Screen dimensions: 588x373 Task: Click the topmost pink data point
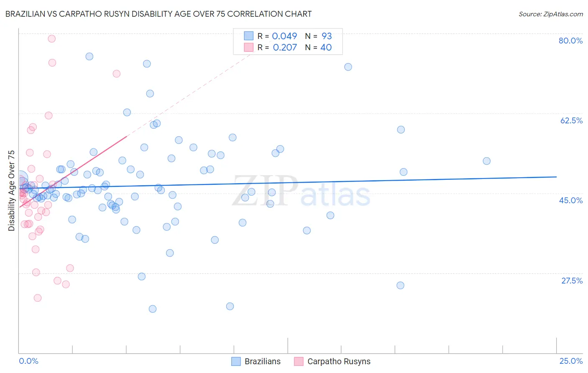coord(52,38)
